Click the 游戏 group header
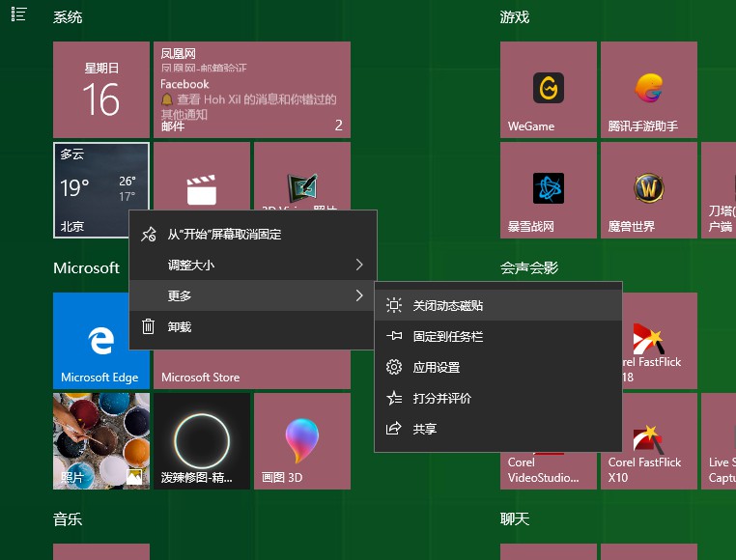 (x=515, y=17)
